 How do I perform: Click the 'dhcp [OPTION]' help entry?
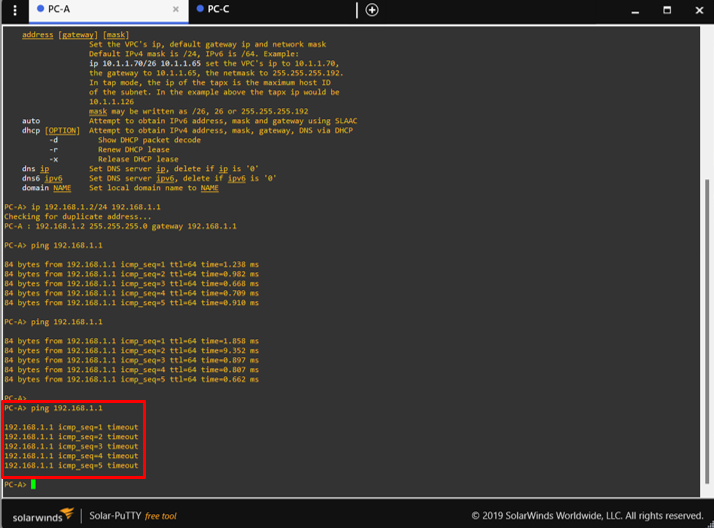click(50, 131)
